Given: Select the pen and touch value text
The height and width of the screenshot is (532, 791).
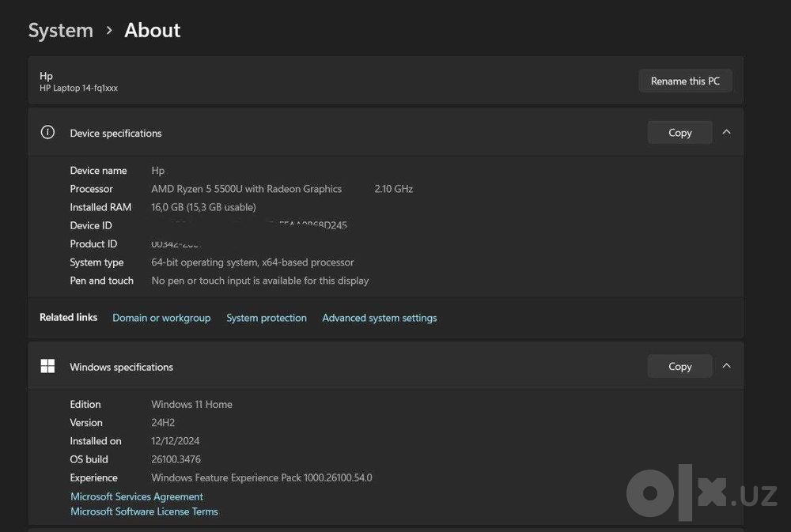Looking at the screenshot, I should click(259, 281).
